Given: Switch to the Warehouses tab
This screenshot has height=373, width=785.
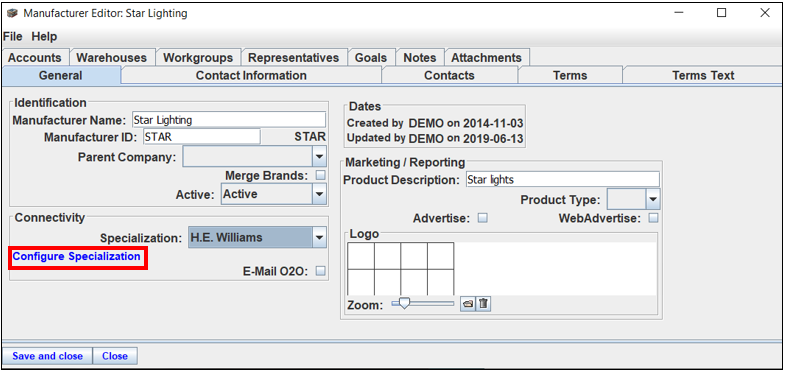Looking at the screenshot, I should (112, 58).
